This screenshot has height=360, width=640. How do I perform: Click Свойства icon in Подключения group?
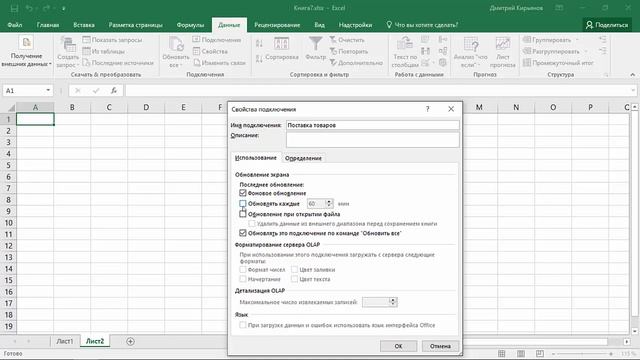click(196, 51)
